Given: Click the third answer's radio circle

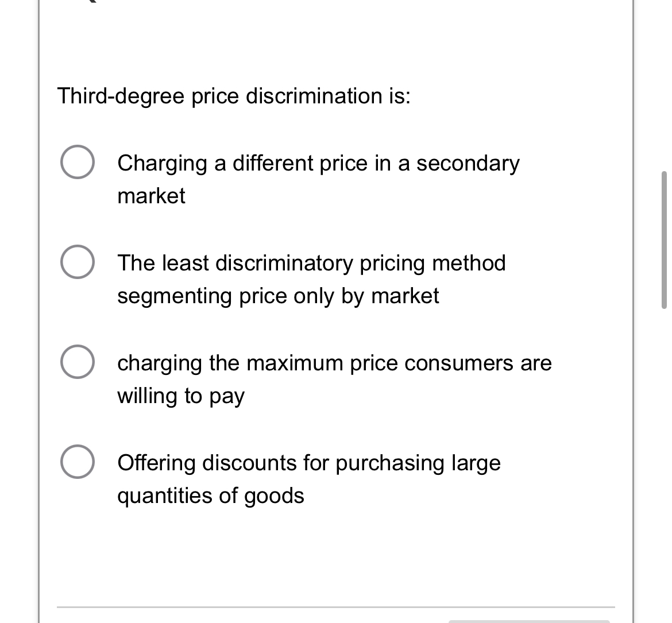Looking at the screenshot, I should click(x=77, y=363).
